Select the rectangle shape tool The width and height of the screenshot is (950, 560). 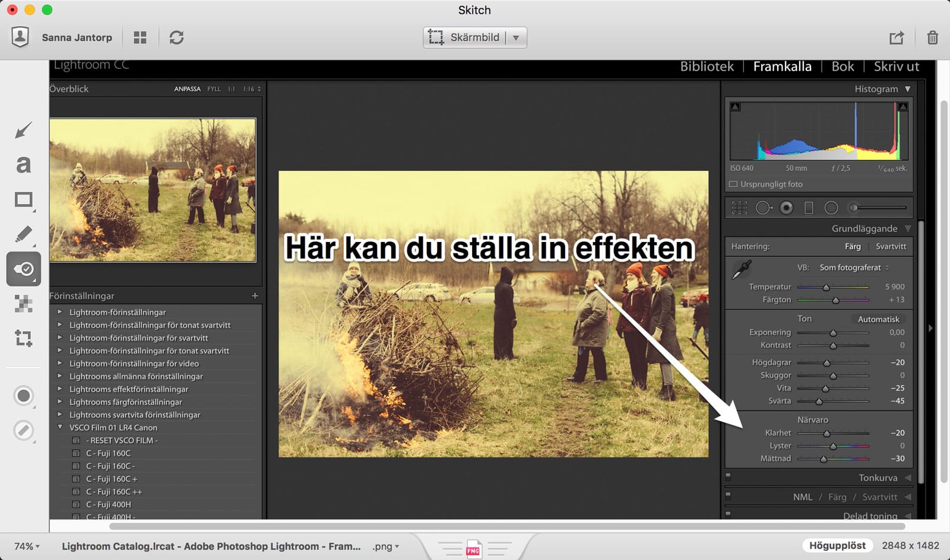[23, 200]
